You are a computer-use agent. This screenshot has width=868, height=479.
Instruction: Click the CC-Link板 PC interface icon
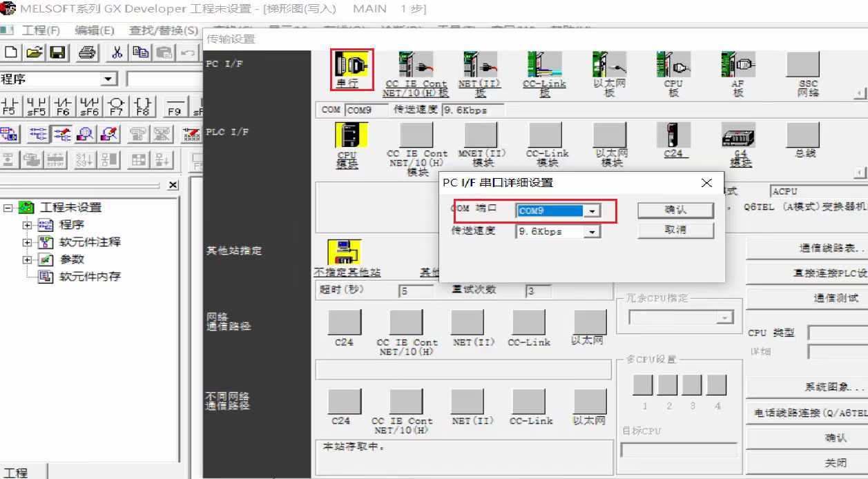pos(543,68)
